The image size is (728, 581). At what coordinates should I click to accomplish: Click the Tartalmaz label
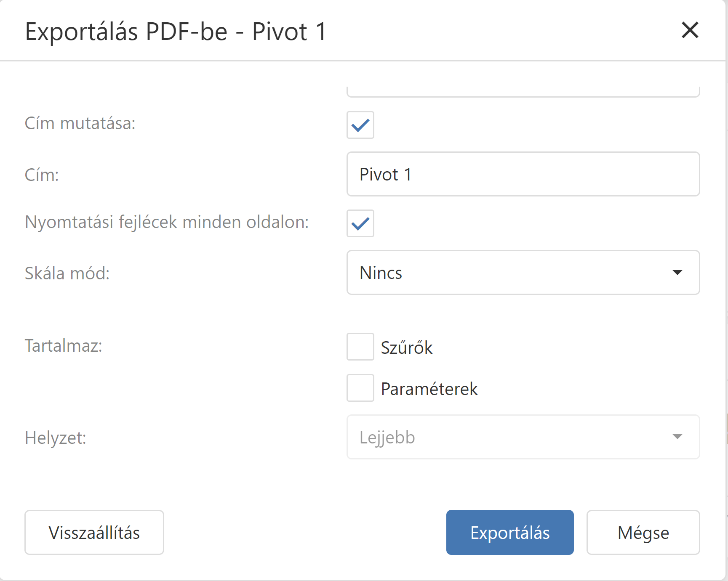(x=64, y=346)
